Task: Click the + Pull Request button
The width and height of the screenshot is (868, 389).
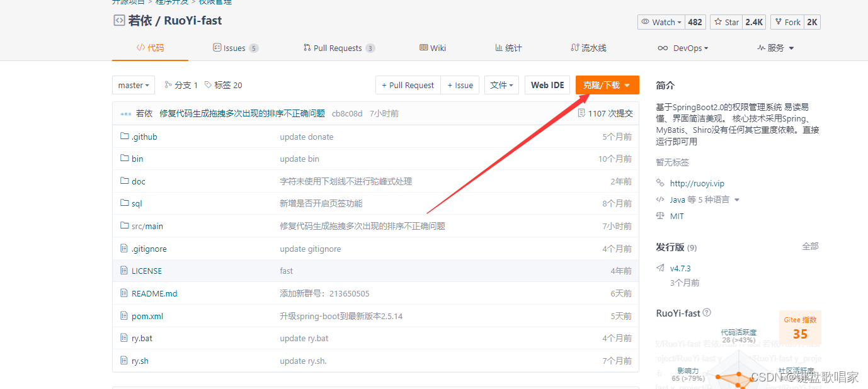Action: (x=408, y=85)
